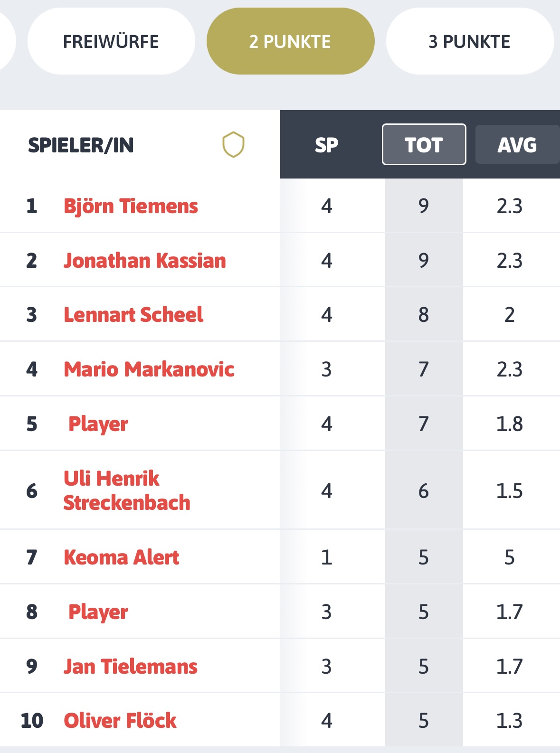Sort table by SP column
The width and height of the screenshot is (560, 753).
[x=326, y=145]
